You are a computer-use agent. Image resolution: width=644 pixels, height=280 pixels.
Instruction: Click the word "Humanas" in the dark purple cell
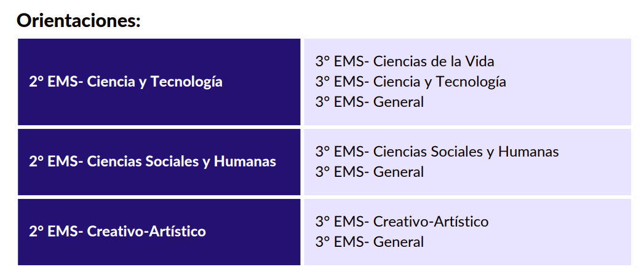pos(245,161)
